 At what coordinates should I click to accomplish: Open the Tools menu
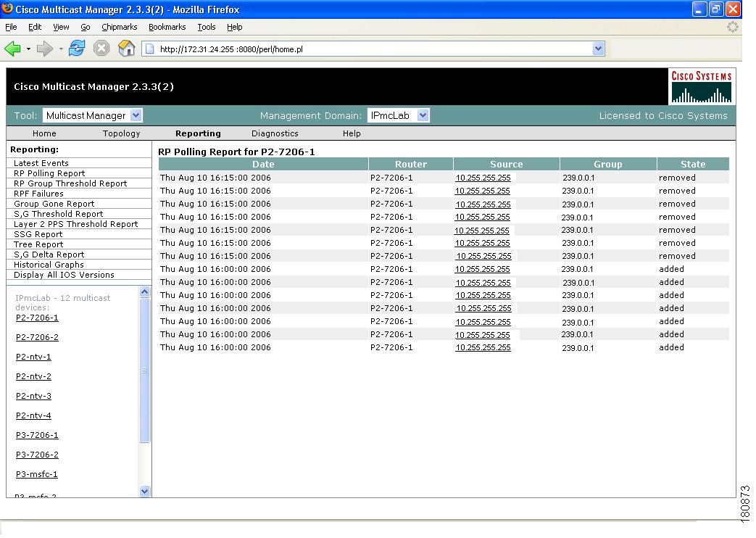point(207,27)
